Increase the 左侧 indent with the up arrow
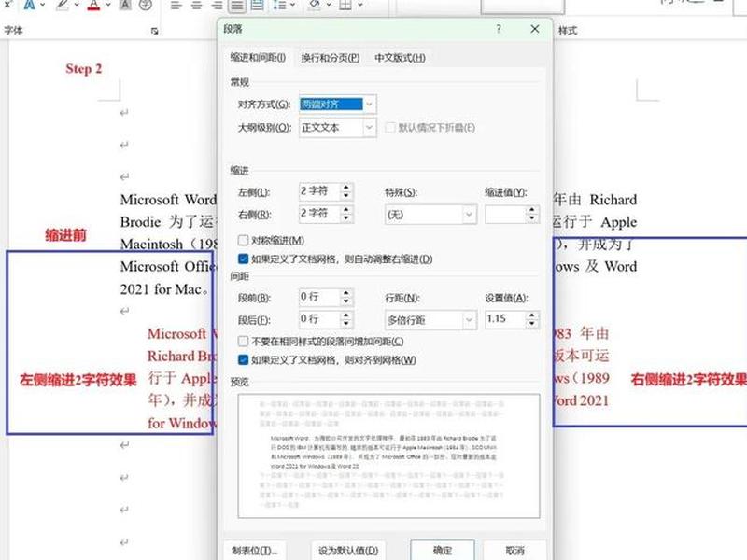747x560 pixels. pyautogui.click(x=346, y=188)
